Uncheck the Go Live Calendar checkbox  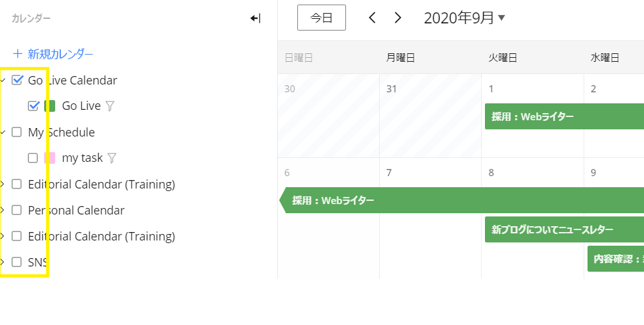[17, 80]
